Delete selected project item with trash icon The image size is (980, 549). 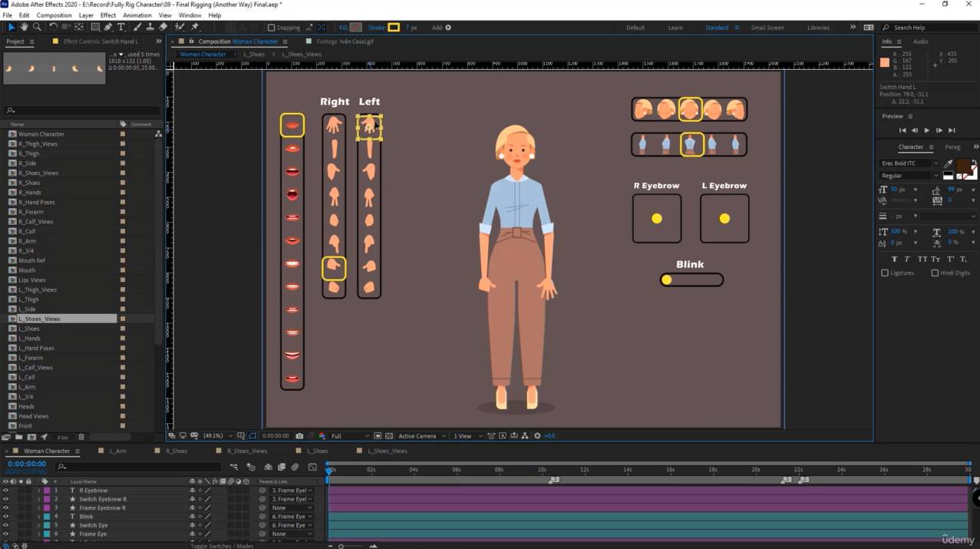[x=81, y=437]
